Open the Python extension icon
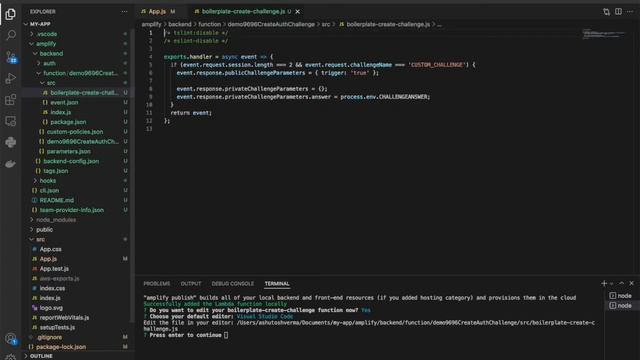 point(11,142)
